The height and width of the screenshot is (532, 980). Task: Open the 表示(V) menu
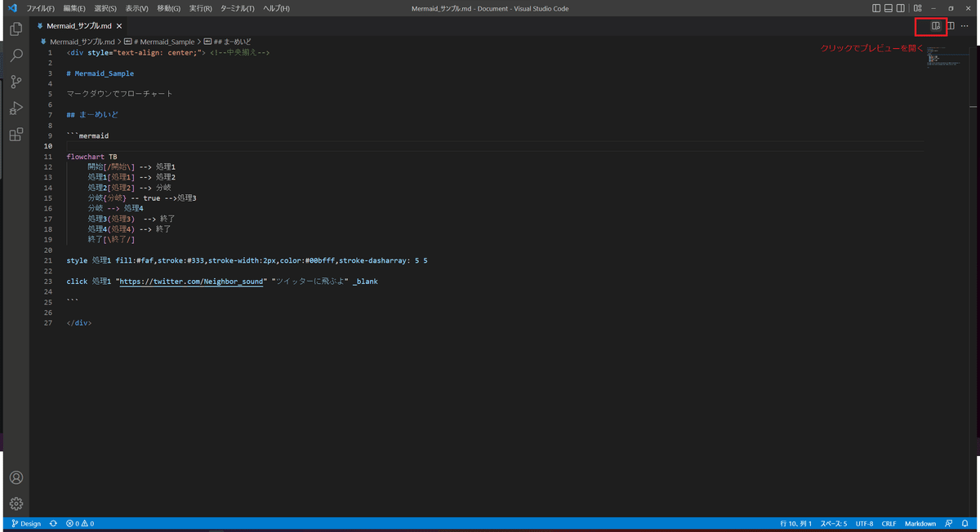(x=137, y=8)
